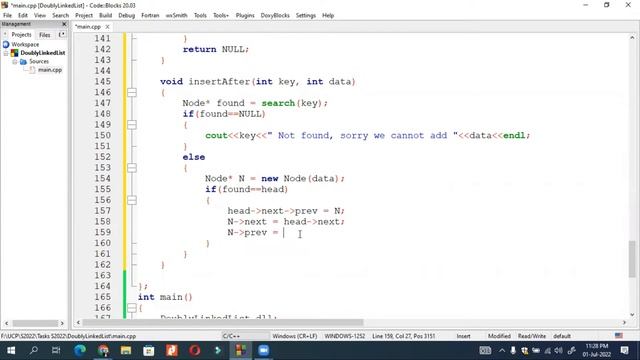Click the editor's horizontal scrollbar thumb

[223, 322]
